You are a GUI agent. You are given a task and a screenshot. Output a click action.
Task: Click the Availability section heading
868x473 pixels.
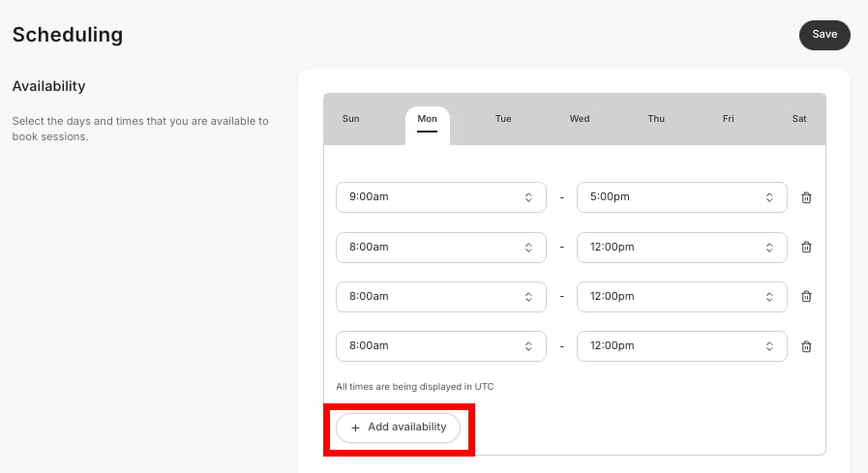pyautogui.click(x=48, y=86)
